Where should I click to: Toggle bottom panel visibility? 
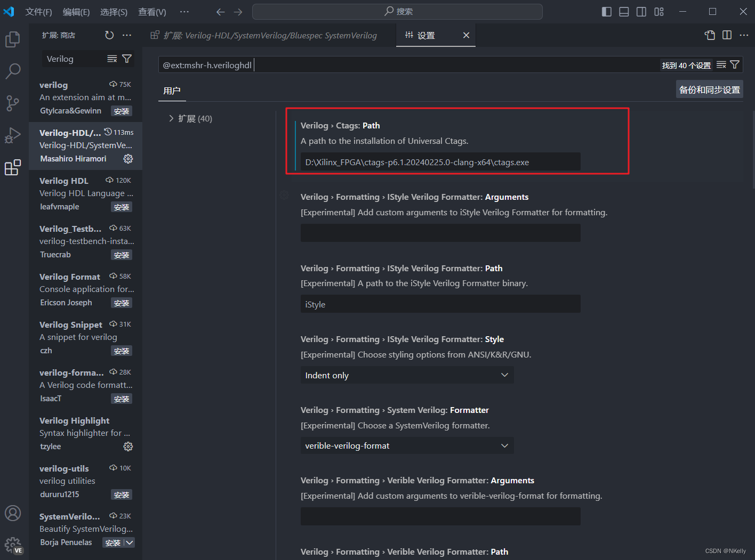[624, 12]
